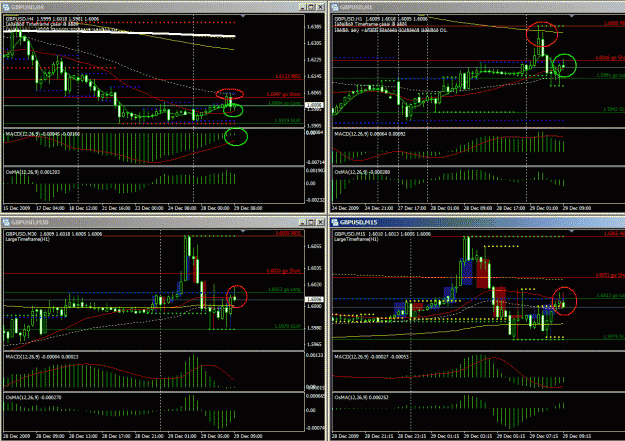Viewport: 625px width, 441px height.
Task: Click 1.6055 on the M30 price scale
Action: click(x=314, y=246)
